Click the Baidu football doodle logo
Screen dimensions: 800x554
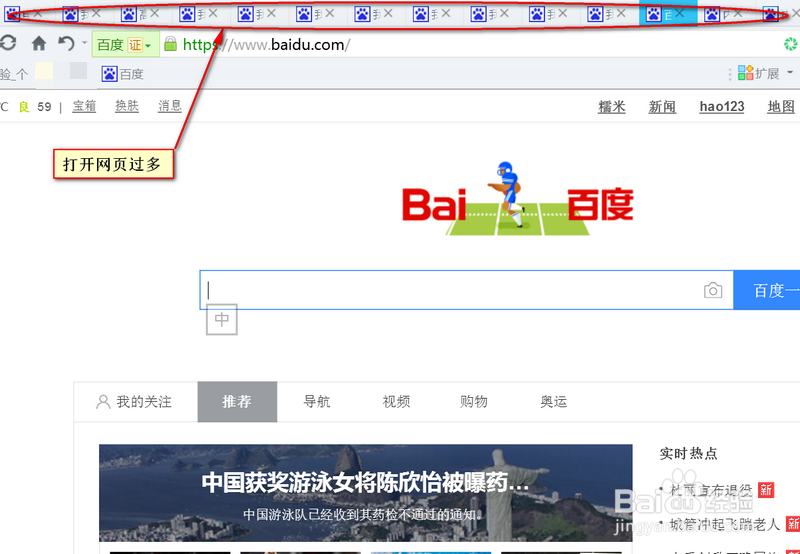pyautogui.click(x=518, y=199)
